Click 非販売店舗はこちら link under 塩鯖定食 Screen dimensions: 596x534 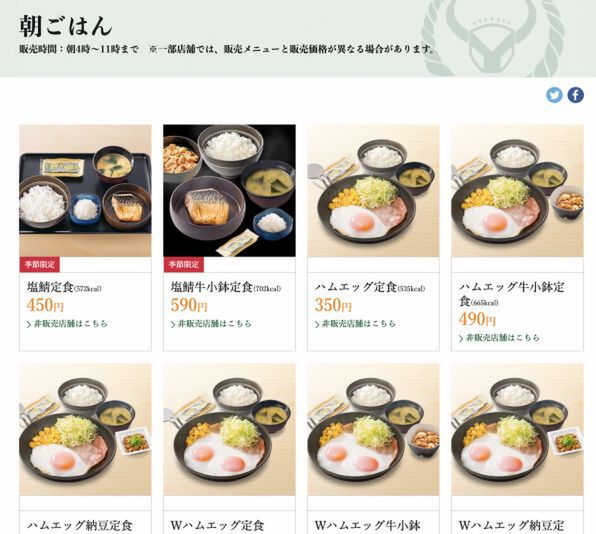67,324
